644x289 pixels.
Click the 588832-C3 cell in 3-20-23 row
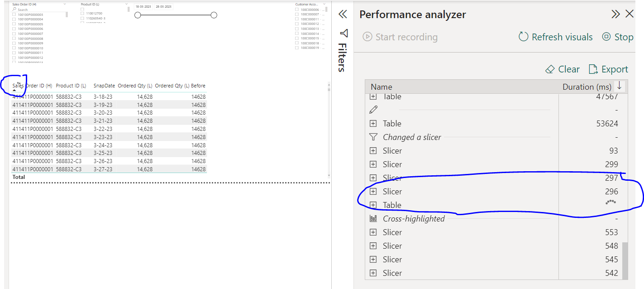coord(69,112)
